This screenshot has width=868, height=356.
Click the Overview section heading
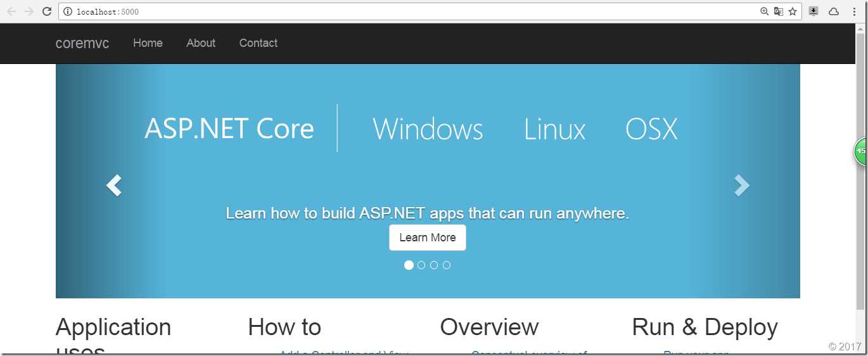(x=489, y=327)
